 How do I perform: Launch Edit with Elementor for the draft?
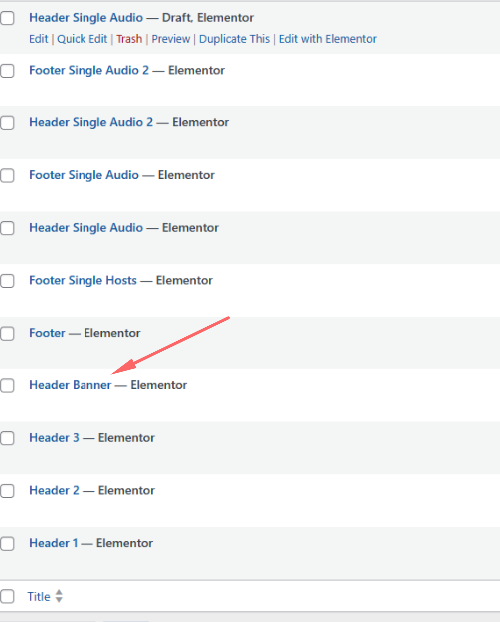(x=327, y=39)
